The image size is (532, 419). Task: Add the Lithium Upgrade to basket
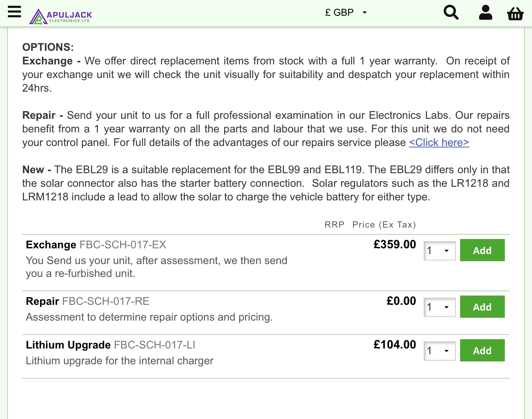pos(482,351)
